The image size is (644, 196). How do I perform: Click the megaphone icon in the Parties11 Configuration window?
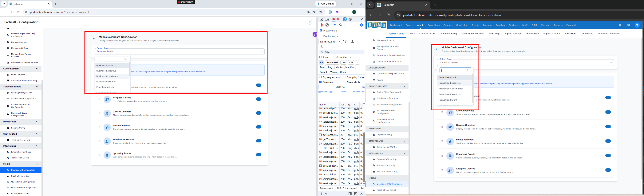(x=107, y=127)
